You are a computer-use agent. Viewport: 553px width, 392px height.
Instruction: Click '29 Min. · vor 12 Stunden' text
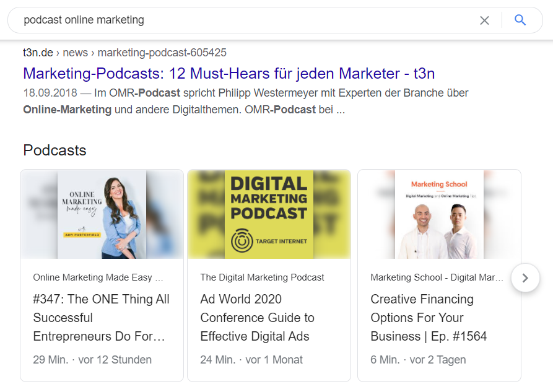pos(92,360)
